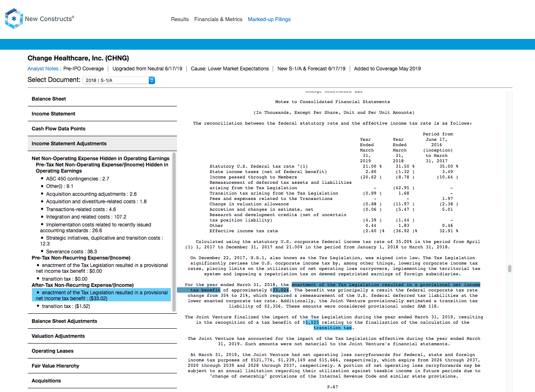Open the Select Document dropdown

click(x=119, y=80)
